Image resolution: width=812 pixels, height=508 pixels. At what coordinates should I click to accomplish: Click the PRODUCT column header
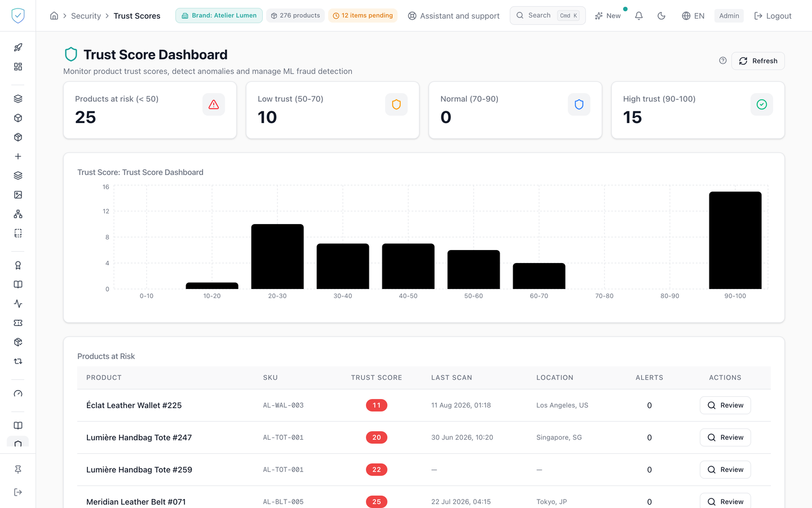pyautogui.click(x=104, y=378)
